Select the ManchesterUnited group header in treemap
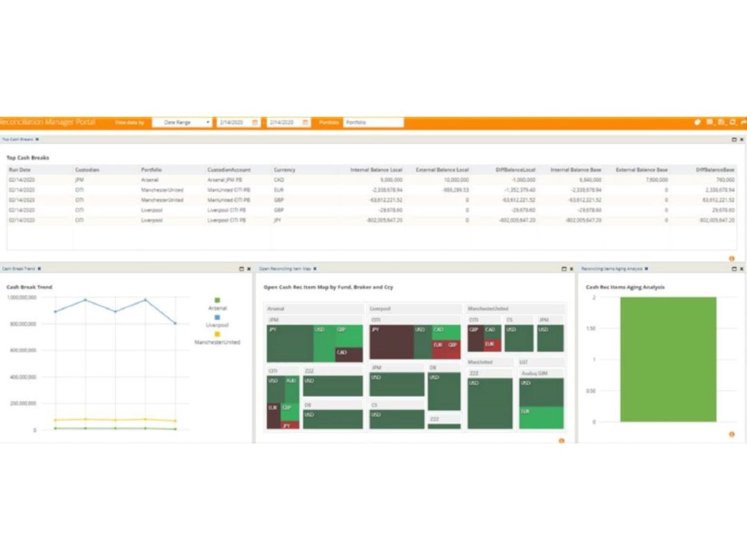The image size is (747, 560). 516,308
